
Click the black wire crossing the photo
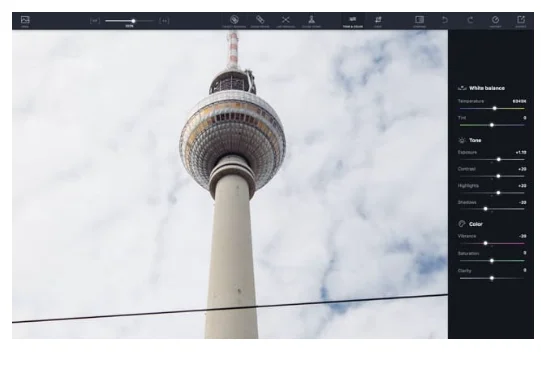pyautogui.click(x=230, y=308)
